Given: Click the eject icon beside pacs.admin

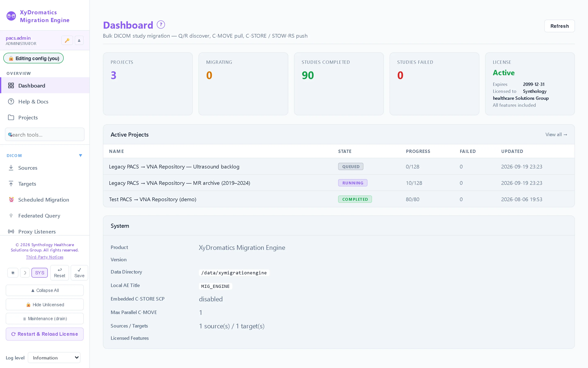Looking at the screenshot, I should [x=79, y=40].
